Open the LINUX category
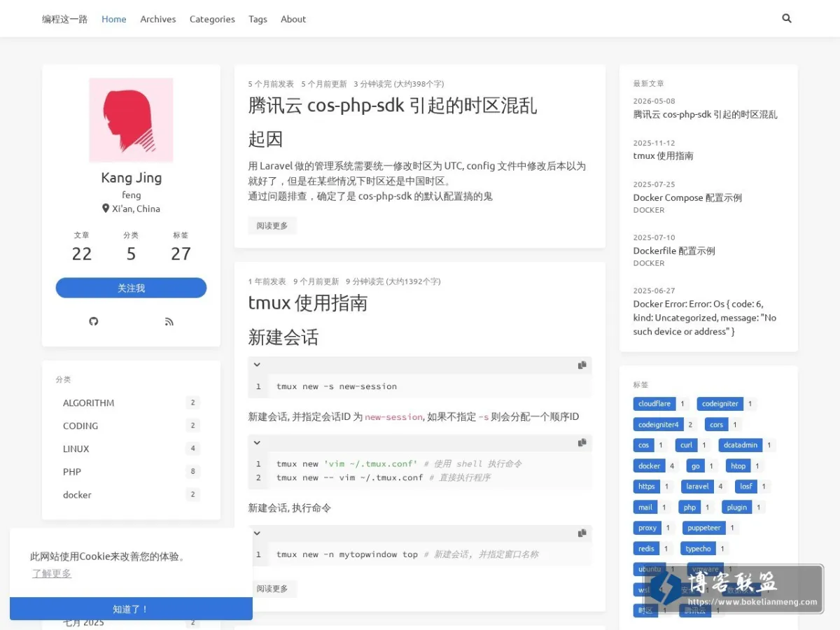Screen dimensions: 840x630 (131, 449)
